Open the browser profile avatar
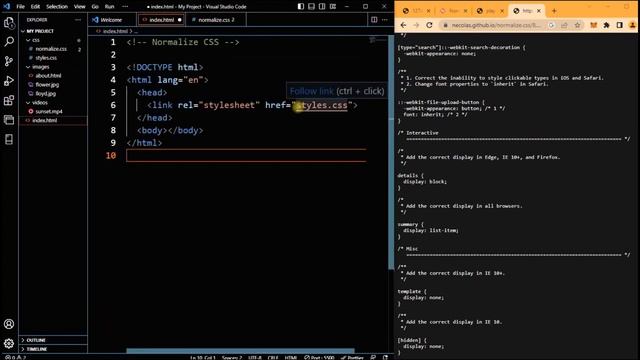Screen dimensions: 640x360 [632, 25]
